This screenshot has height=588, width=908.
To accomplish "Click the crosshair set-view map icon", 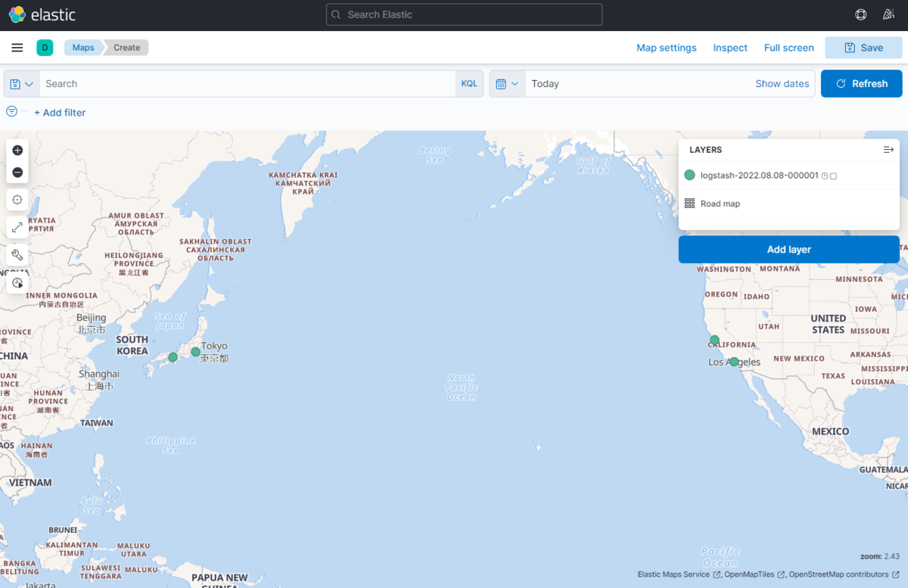I will click(x=17, y=200).
